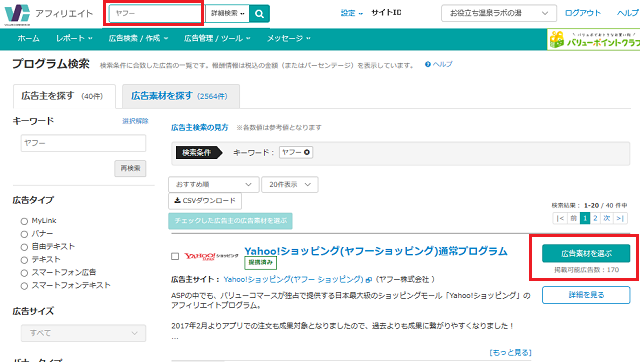Open the おすすめ順 sort dropdown

coord(213,184)
